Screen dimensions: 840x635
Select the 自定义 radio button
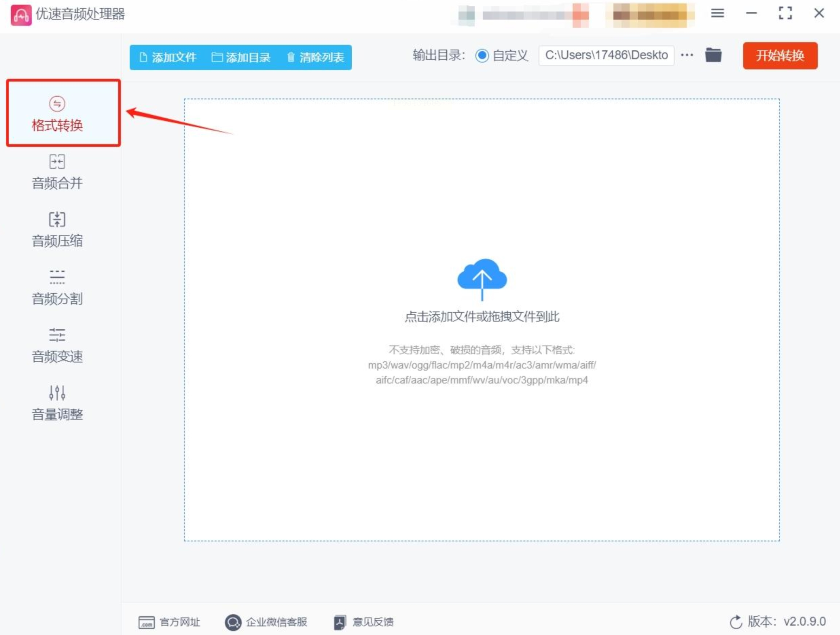click(482, 56)
